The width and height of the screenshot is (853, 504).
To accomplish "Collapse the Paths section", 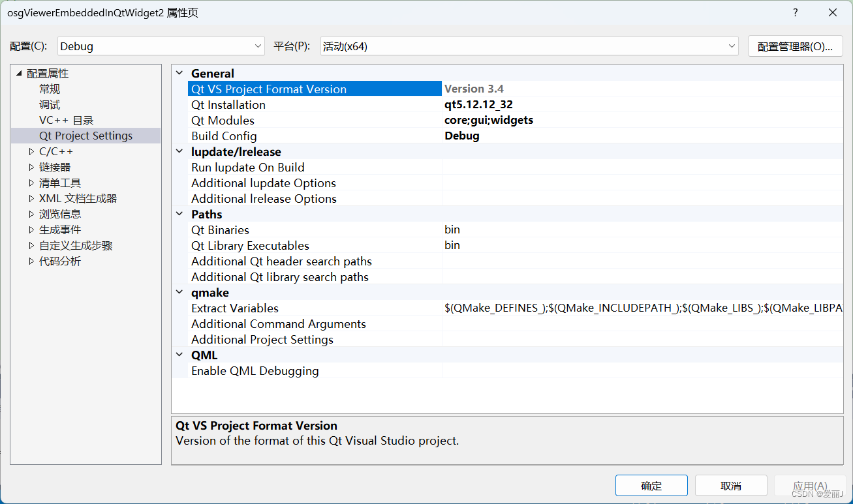I will [x=179, y=214].
